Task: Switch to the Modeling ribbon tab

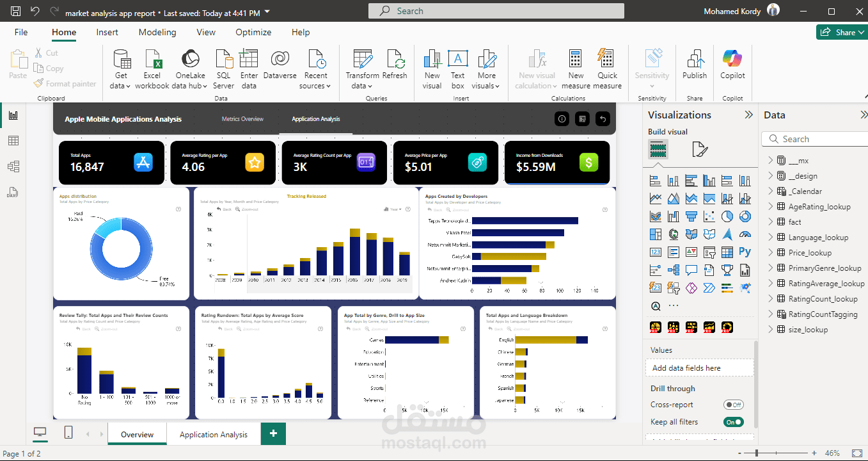Action: pyautogui.click(x=157, y=32)
